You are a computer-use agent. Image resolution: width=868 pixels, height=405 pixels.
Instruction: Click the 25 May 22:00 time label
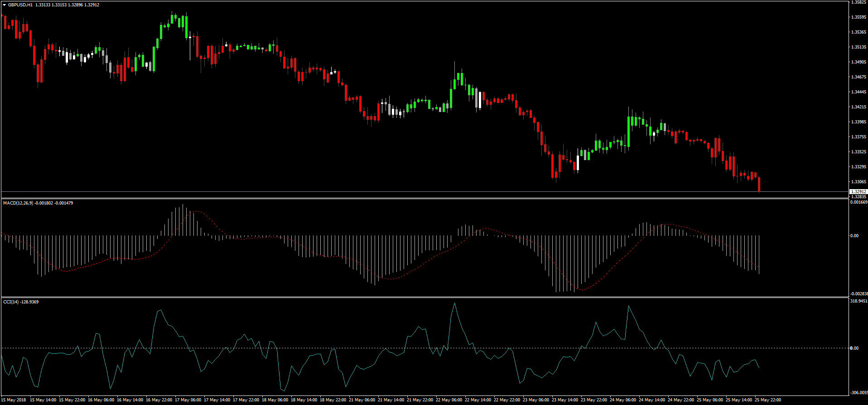tap(768, 400)
